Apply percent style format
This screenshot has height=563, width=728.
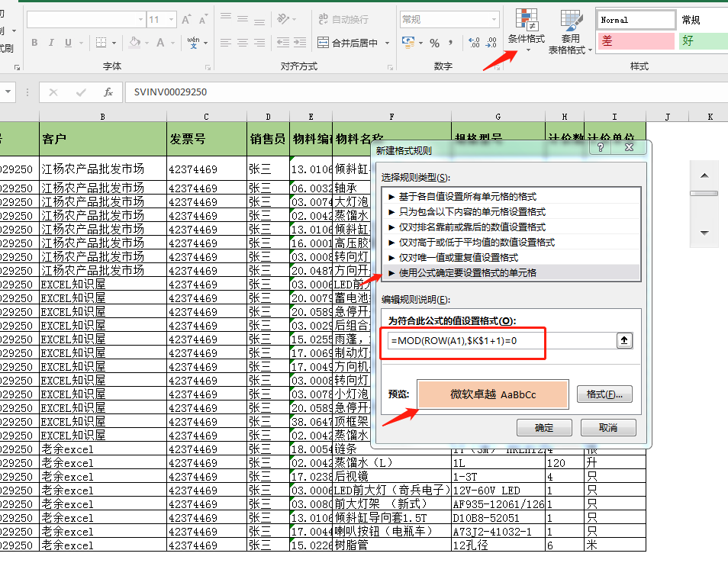434,43
